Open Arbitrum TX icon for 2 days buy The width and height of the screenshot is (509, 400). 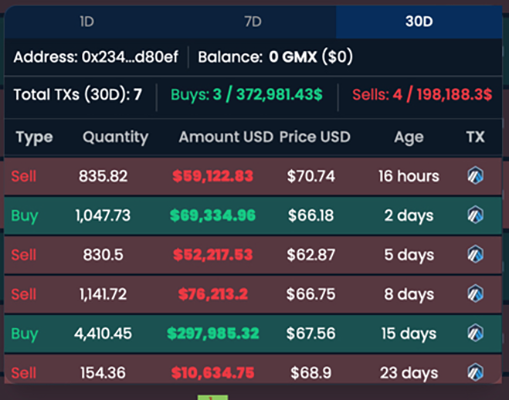(x=475, y=215)
